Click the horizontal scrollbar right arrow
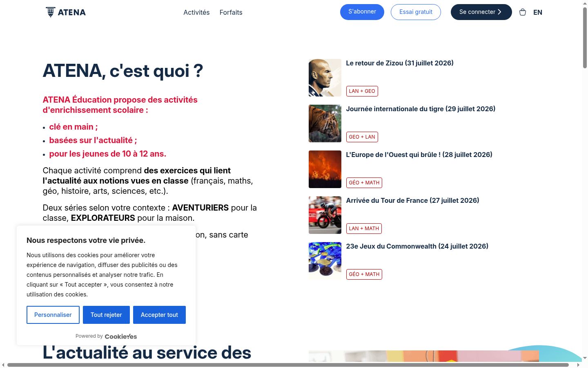 (x=578, y=365)
